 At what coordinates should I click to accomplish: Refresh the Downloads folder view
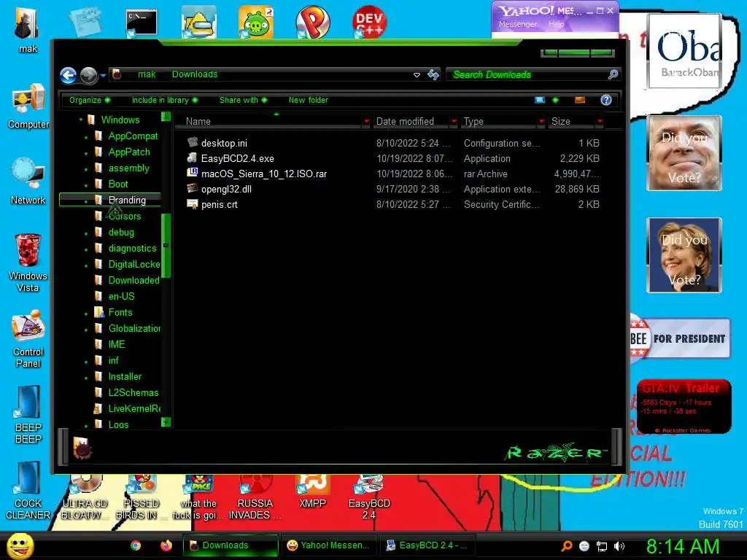coord(433,75)
